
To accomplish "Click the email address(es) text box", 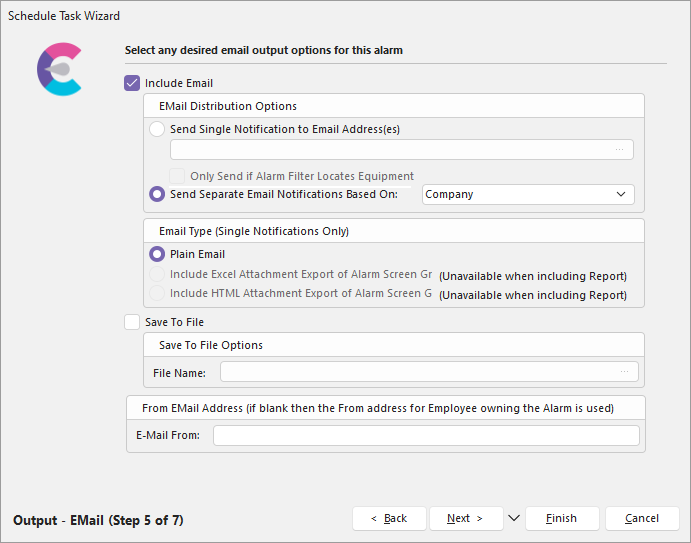I will click(392, 150).
